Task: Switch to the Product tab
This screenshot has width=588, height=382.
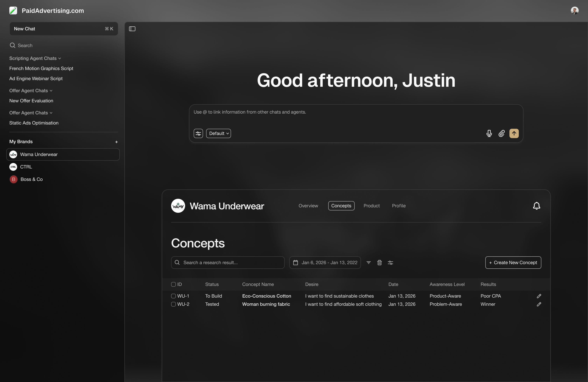Action: (x=371, y=206)
